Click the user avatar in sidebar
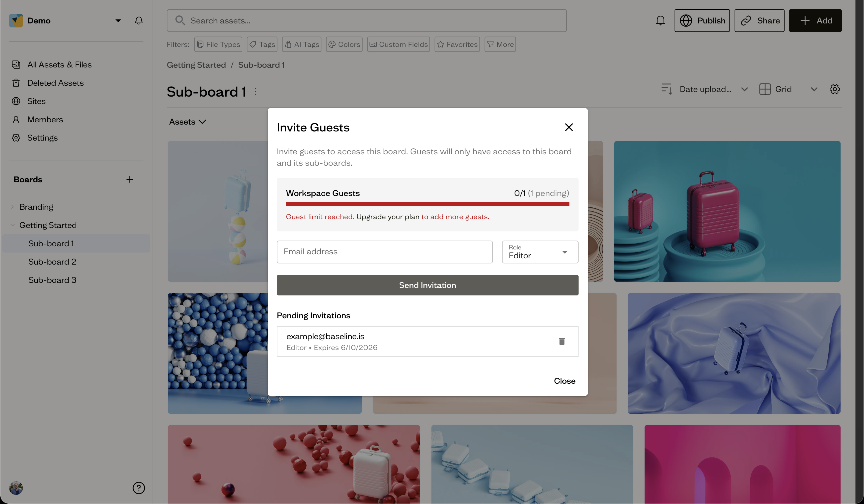Image resolution: width=864 pixels, height=504 pixels. point(16,488)
